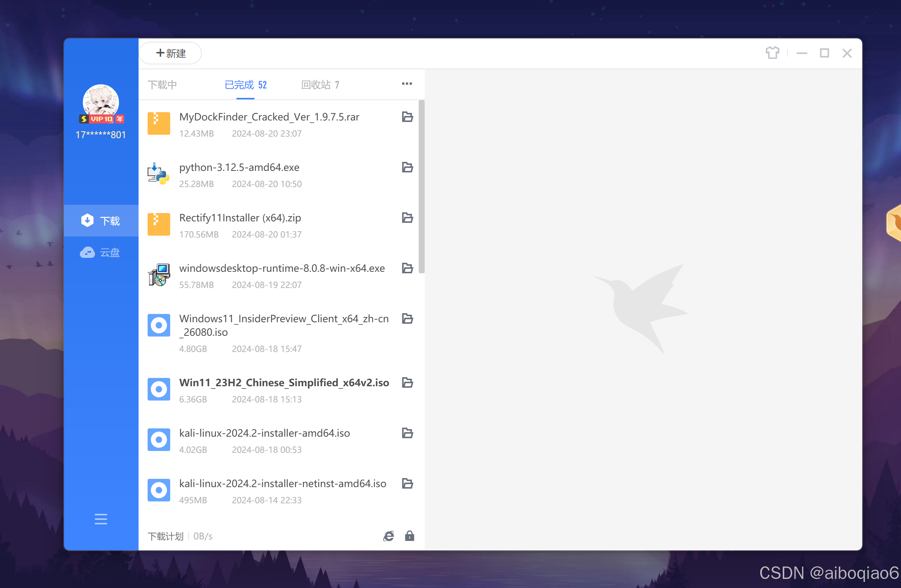901x588 pixels.
Task: Click the 6.36GB file size text
Action: coord(193,399)
